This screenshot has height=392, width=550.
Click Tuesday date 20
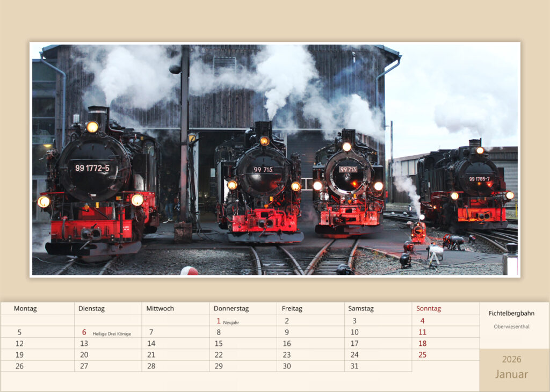click(x=84, y=355)
